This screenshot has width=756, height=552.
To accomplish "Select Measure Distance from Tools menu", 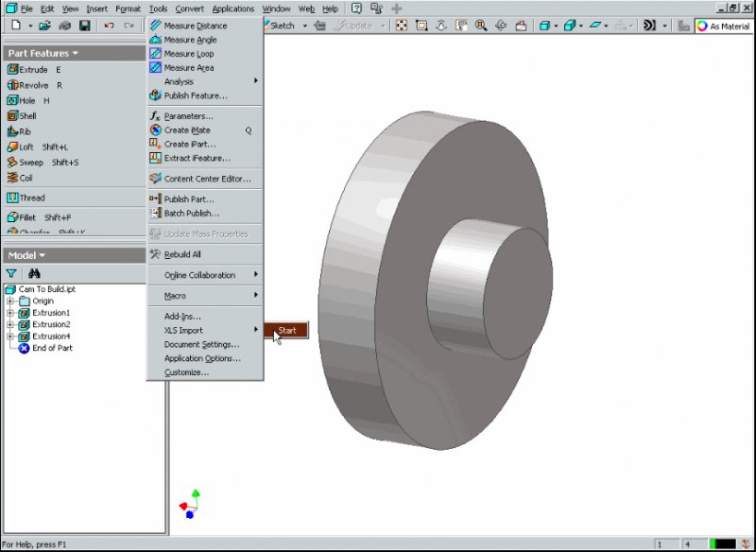I will point(205,26).
